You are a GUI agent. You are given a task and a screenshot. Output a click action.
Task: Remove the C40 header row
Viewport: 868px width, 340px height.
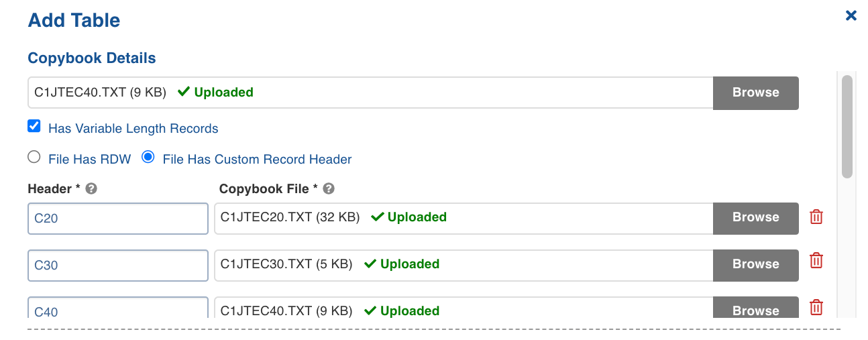coord(816,308)
